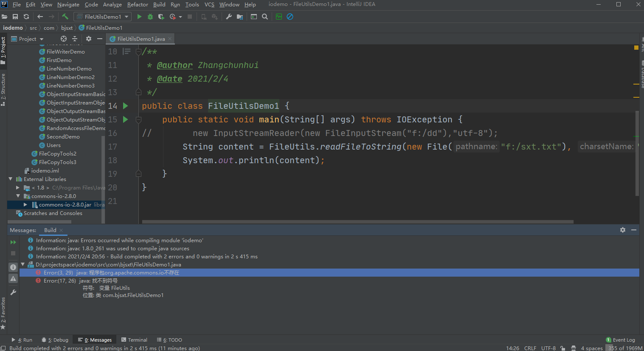Image resolution: width=644 pixels, height=351 pixels.
Task: Change CRLF line separator in status bar
Action: tap(530, 348)
